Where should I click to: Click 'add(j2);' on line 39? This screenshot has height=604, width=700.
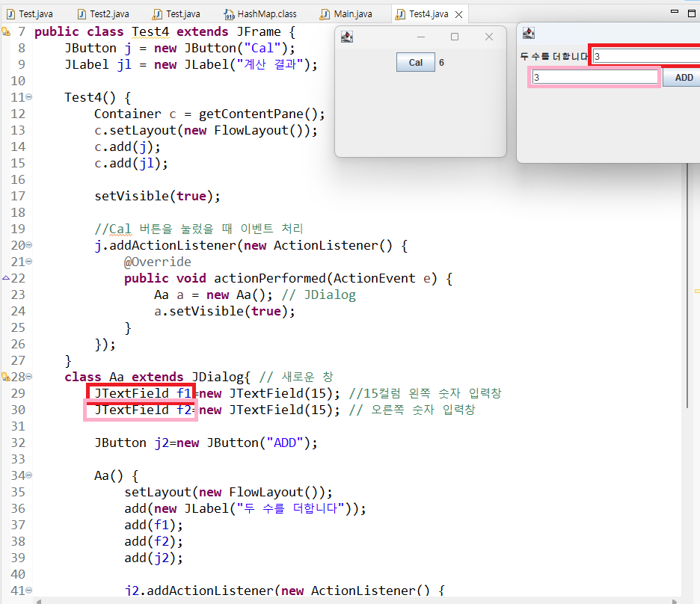pyautogui.click(x=153, y=558)
